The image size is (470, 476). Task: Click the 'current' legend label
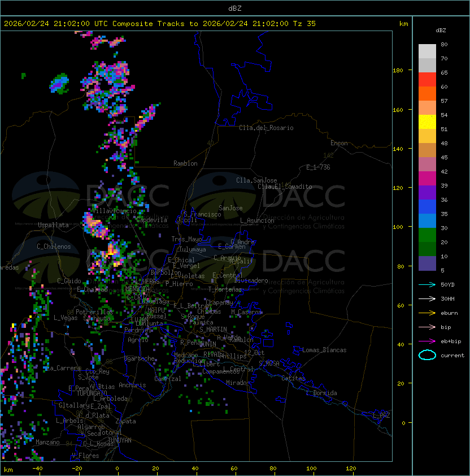click(x=452, y=356)
